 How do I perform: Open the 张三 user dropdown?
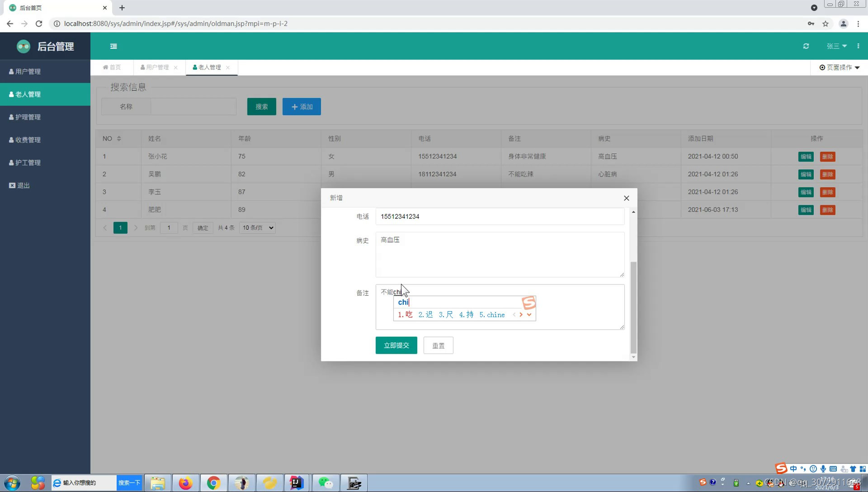837,46
